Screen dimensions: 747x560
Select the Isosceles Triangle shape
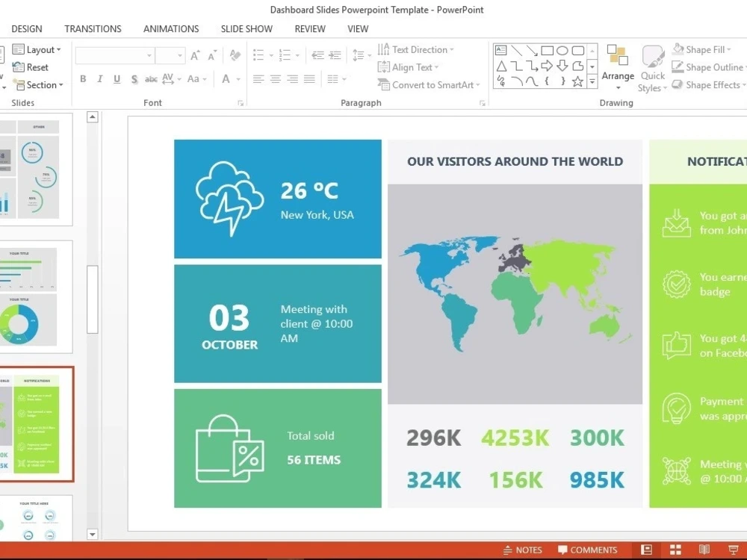coord(501,66)
